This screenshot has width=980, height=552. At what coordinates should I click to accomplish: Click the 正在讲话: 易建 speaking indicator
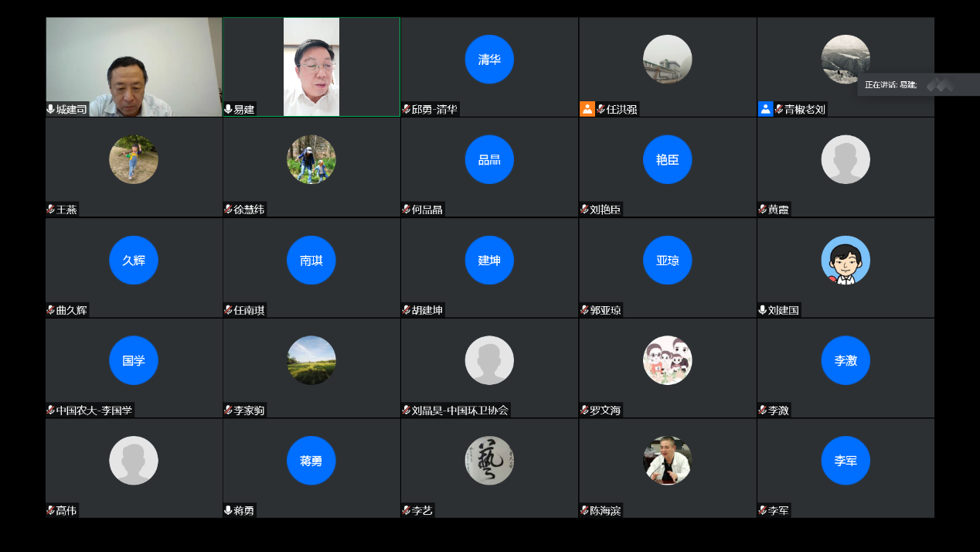tap(891, 85)
